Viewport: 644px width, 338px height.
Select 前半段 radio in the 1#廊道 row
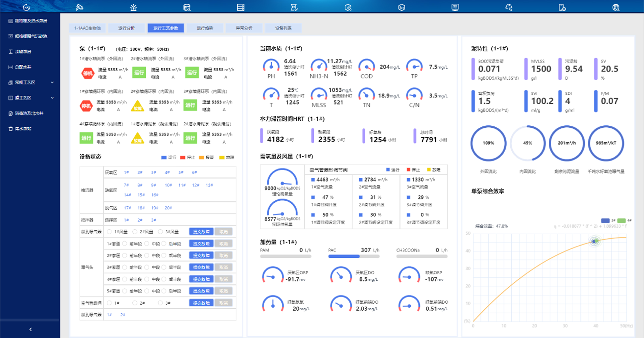point(125,244)
